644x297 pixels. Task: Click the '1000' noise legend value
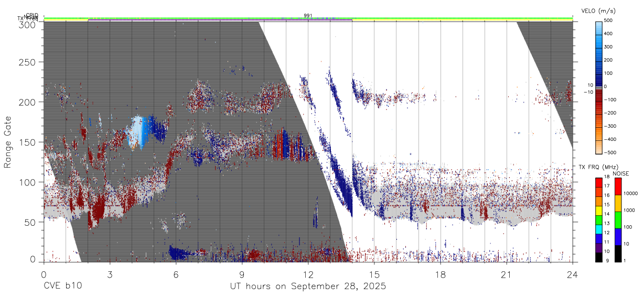click(630, 210)
